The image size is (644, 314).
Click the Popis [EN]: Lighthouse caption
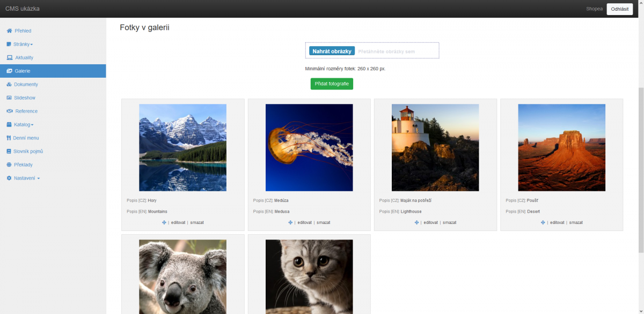tap(400, 212)
